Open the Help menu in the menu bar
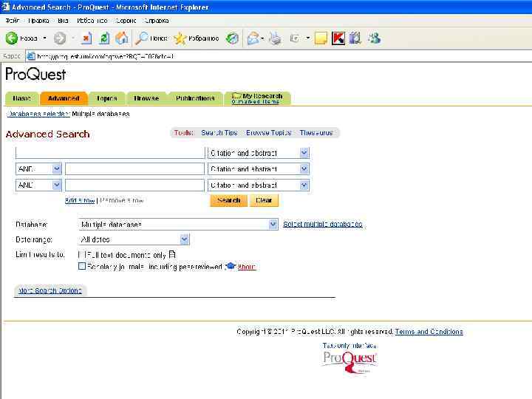The width and height of the screenshot is (532, 399). (x=157, y=21)
